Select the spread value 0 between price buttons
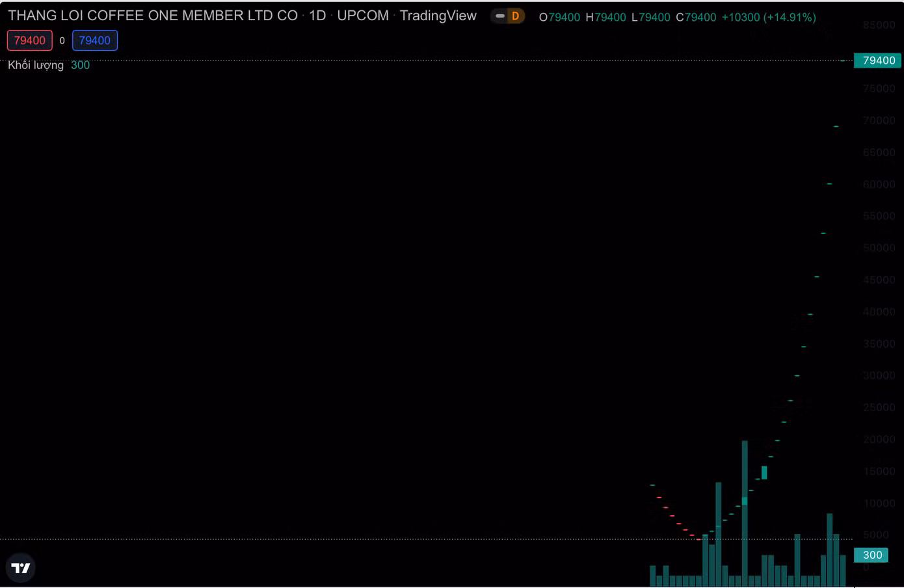 click(62, 40)
